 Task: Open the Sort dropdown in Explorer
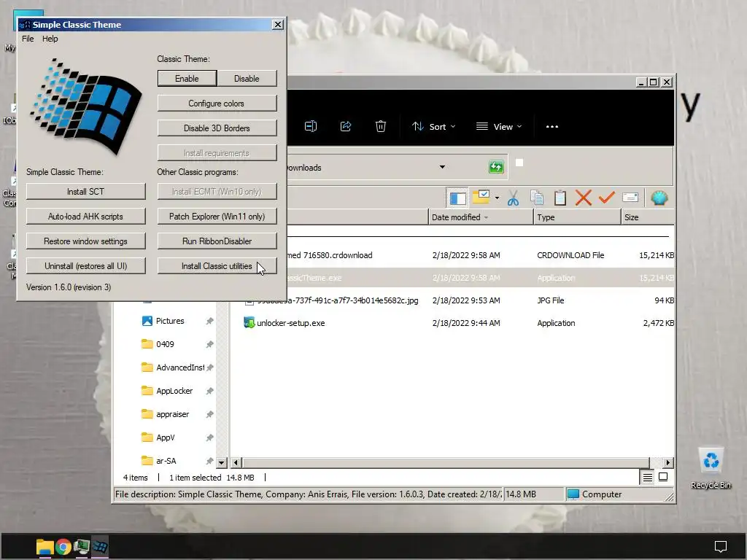pos(433,127)
